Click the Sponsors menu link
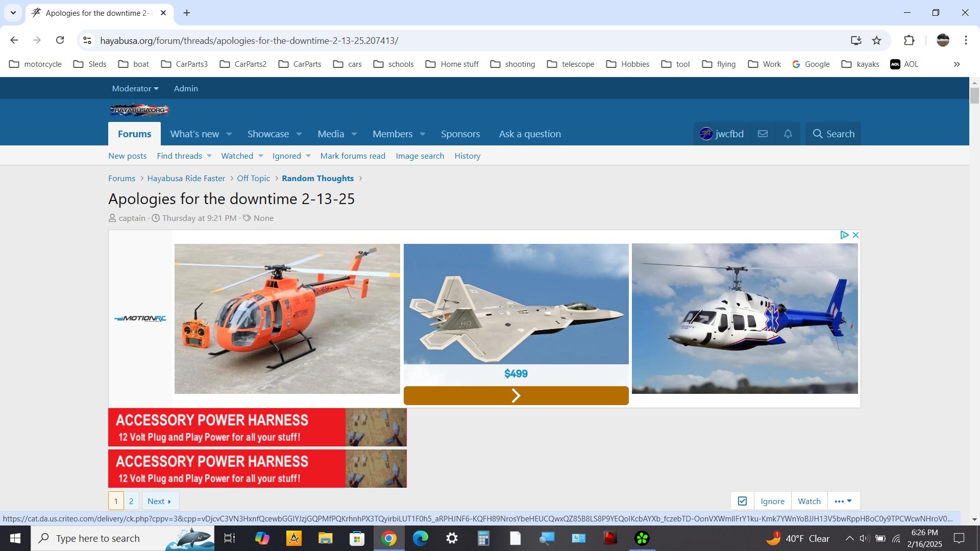This screenshot has width=980, height=551. [460, 133]
